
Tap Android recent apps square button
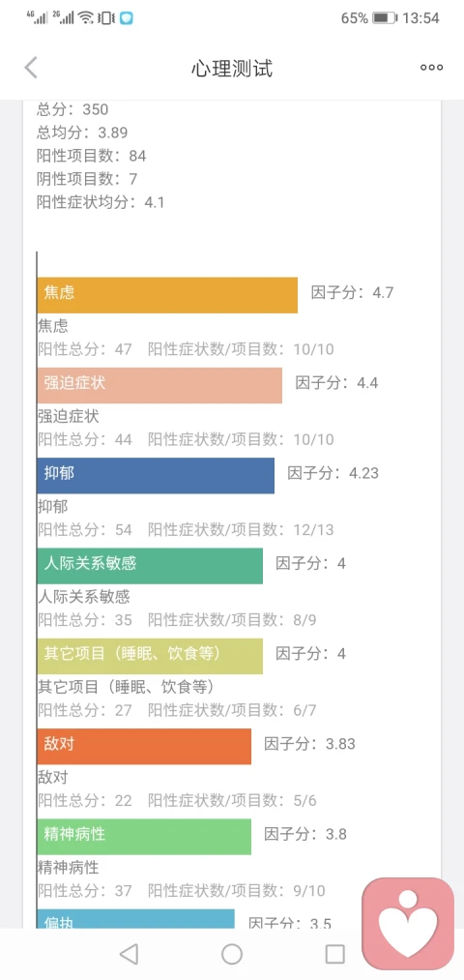(335, 954)
